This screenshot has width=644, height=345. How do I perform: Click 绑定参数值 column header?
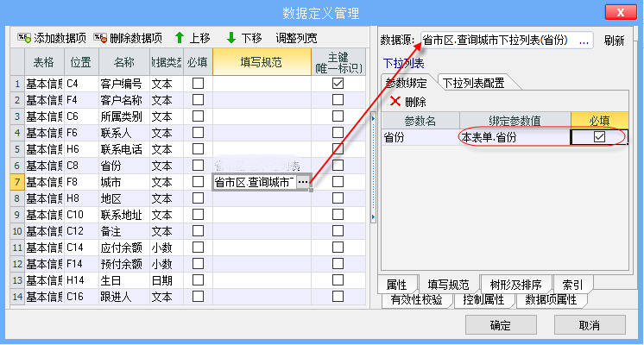click(x=515, y=121)
